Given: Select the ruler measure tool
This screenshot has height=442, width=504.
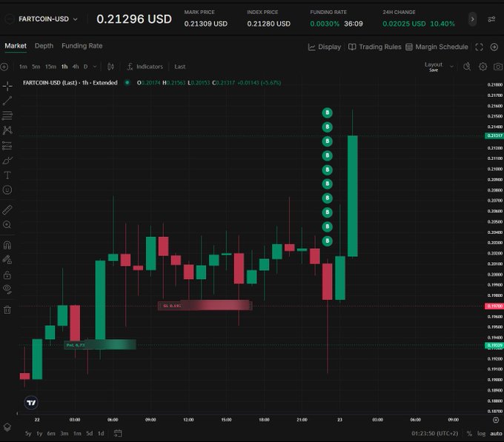Looking at the screenshot, I should (x=7, y=210).
